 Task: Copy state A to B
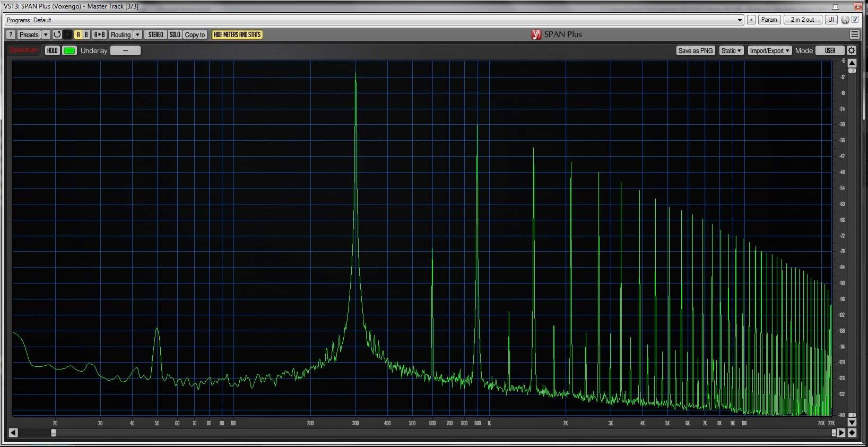[x=99, y=35]
